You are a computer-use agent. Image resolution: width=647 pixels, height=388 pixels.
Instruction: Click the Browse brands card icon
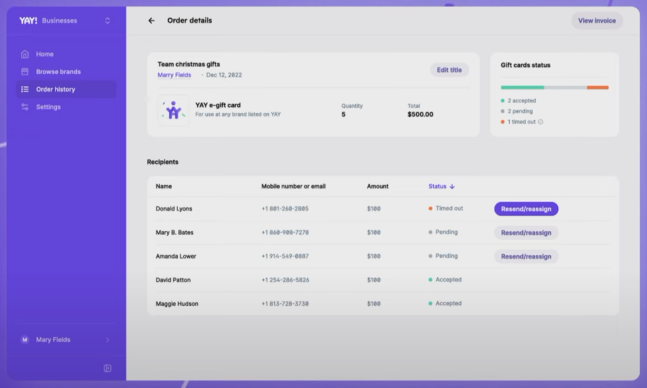pyautogui.click(x=25, y=72)
